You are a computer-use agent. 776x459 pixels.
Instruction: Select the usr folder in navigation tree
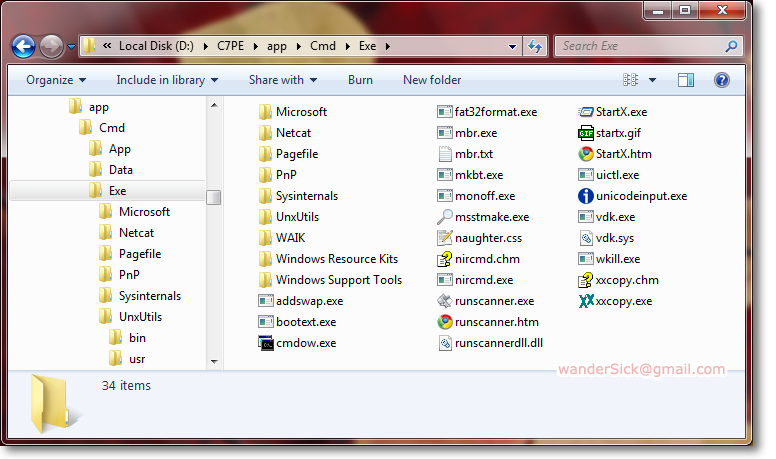(x=127, y=359)
